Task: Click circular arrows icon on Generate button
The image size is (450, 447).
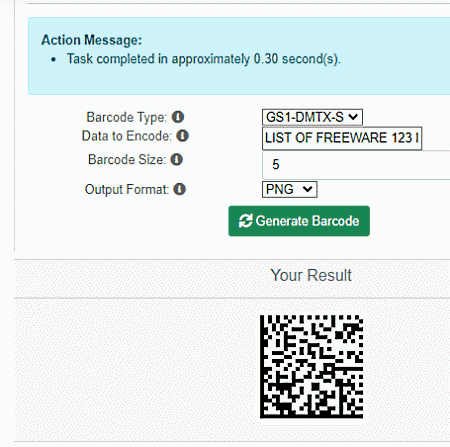Action: pos(246,221)
